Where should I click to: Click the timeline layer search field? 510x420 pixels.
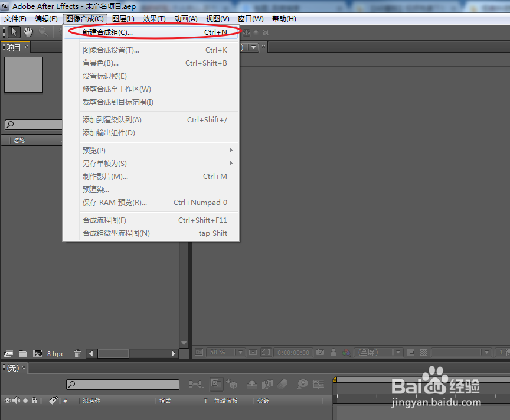point(123,385)
